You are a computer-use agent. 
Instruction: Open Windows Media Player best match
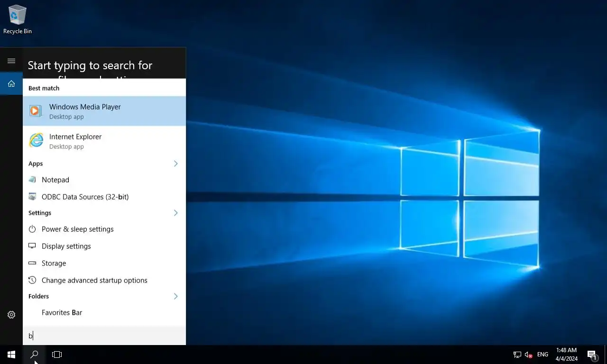pyautogui.click(x=104, y=111)
